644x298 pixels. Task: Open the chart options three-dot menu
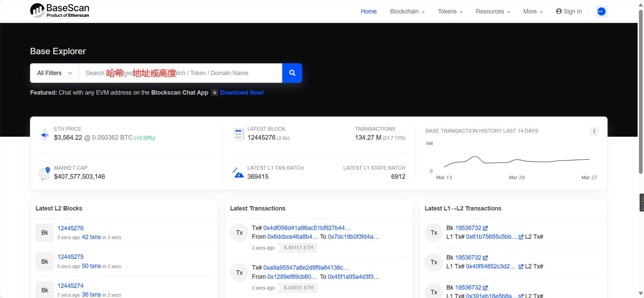[594, 131]
